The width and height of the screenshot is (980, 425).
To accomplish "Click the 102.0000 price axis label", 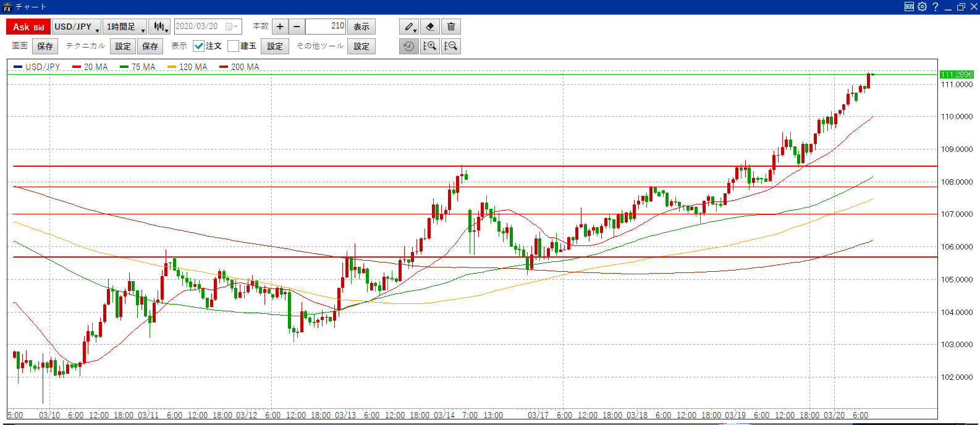I will [x=957, y=377].
